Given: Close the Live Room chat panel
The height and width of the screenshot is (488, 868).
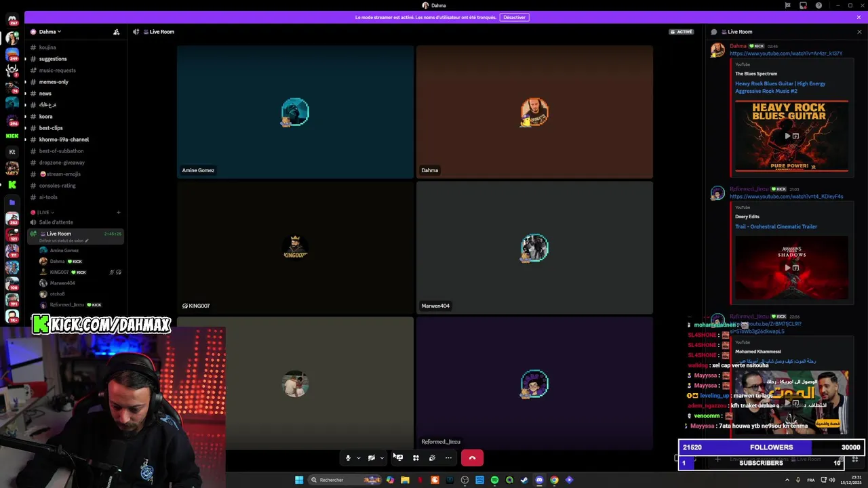Looking at the screenshot, I should pyautogui.click(x=859, y=32).
